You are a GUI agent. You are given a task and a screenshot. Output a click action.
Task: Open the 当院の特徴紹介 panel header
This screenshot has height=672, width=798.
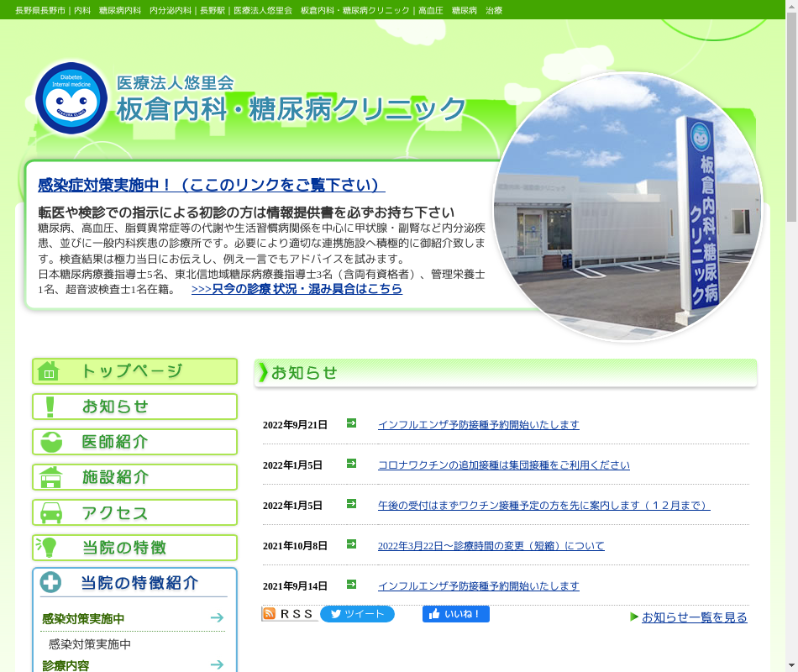pyautogui.click(x=134, y=583)
